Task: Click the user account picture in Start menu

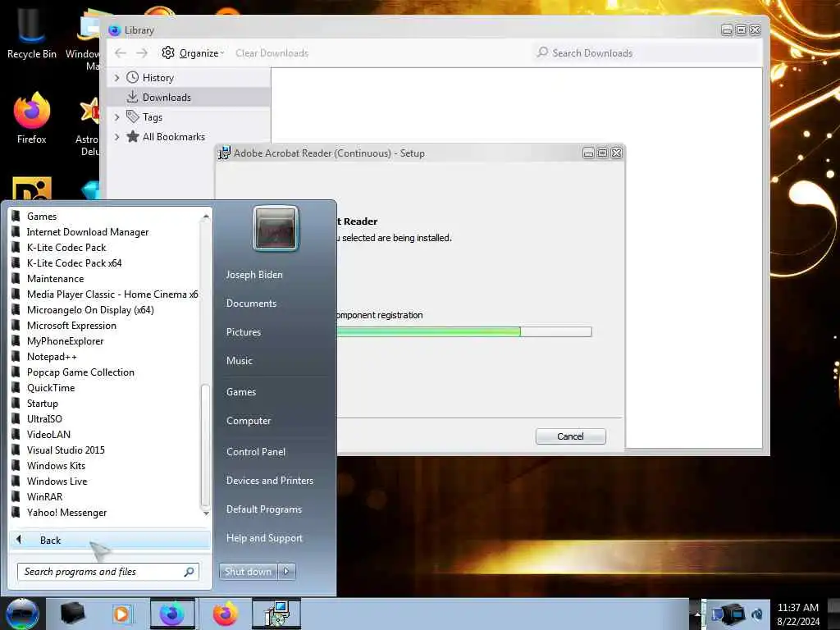Action: tap(276, 229)
